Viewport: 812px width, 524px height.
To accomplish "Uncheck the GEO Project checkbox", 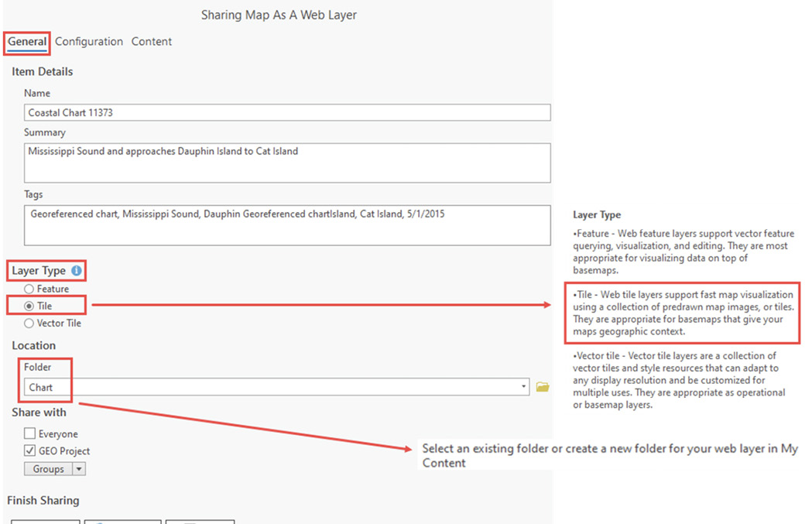I will coord(30,450).
